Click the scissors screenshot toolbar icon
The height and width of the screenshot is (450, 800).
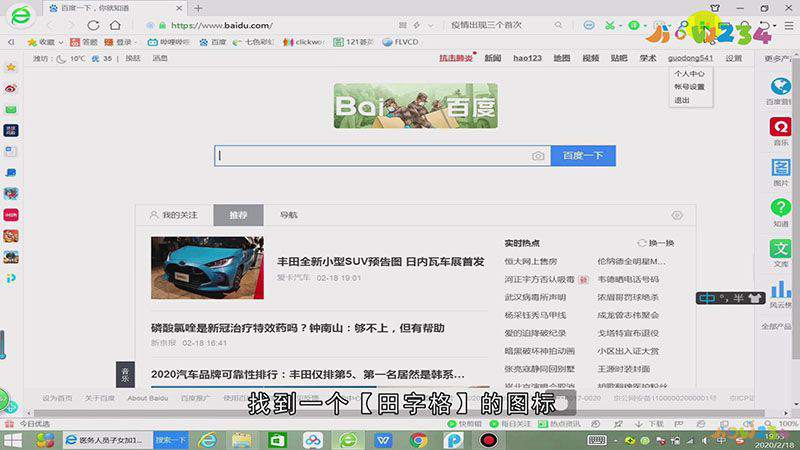point(609,25)
